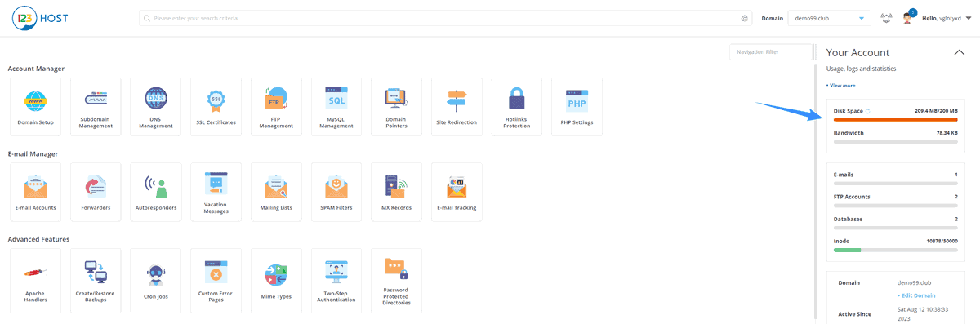This screenshot has width=980, height=324.
Task: Collapse the Your Account panel
Action: (960, 52)
